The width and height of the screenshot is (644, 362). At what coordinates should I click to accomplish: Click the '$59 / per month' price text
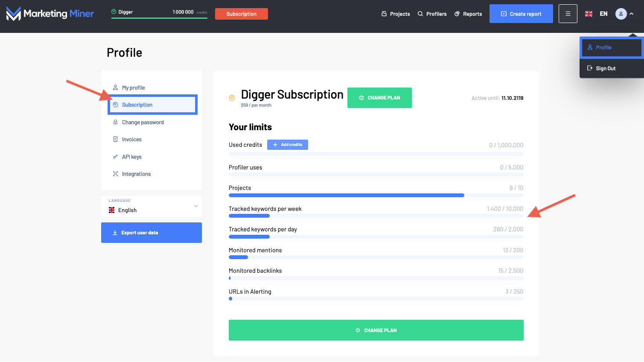[x=256, y=105]
